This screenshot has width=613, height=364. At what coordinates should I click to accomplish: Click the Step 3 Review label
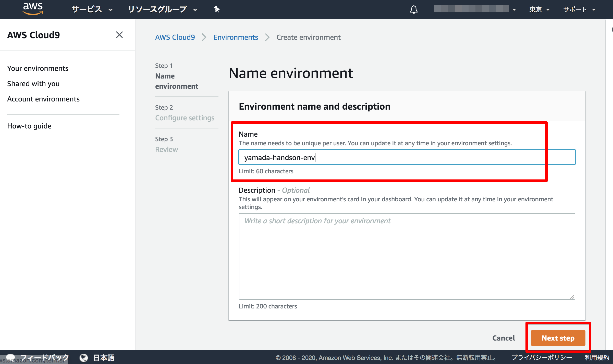coord(167,144)
